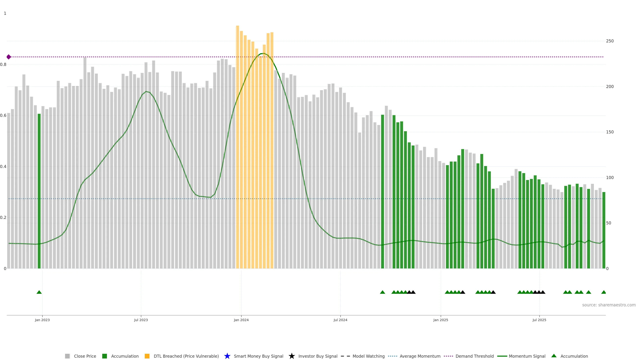The height and width of the screenshot is (362, 644).
Task: Click the orange DTL Breached swatch
Action: pyautogui.click(x=147, y=356)
